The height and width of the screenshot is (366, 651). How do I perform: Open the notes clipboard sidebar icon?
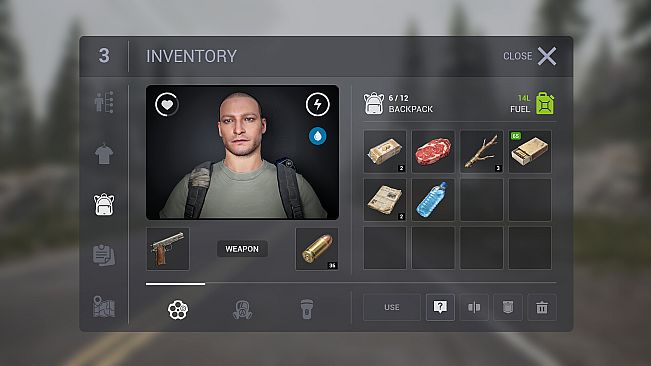[104, 255]
